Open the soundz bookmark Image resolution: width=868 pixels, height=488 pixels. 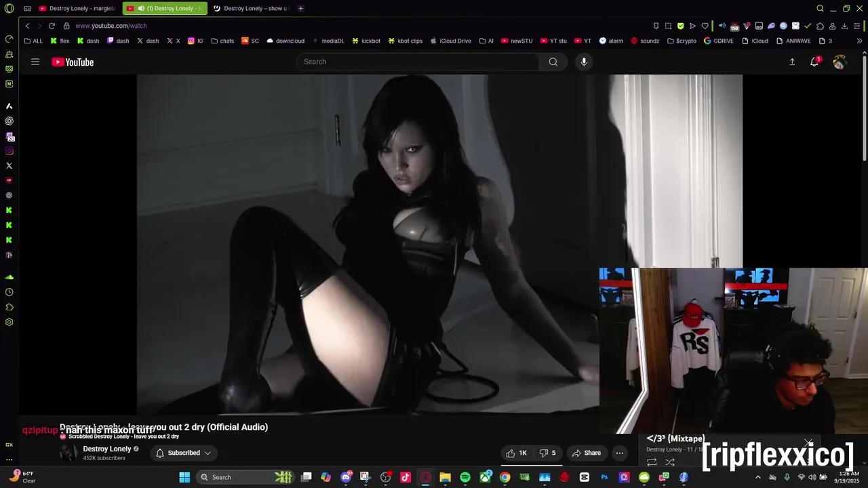[645, 41]
